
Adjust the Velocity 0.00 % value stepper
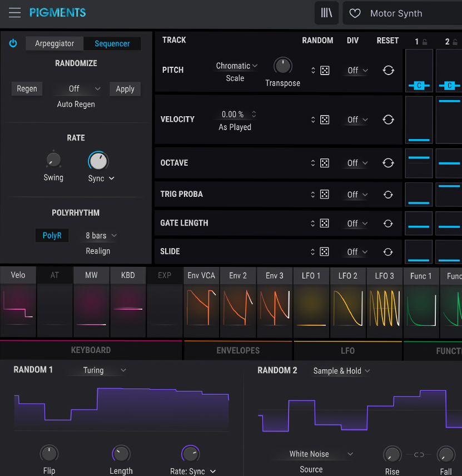click(254, 114)
